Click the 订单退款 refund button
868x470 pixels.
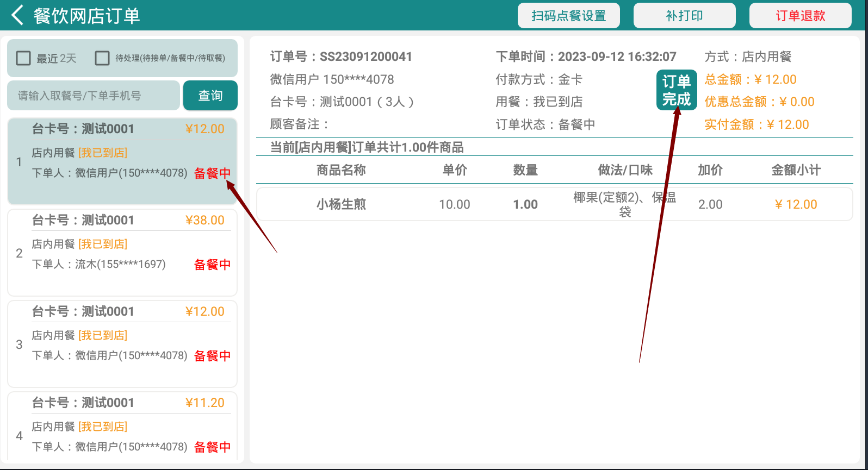click(x=800, y=16)
